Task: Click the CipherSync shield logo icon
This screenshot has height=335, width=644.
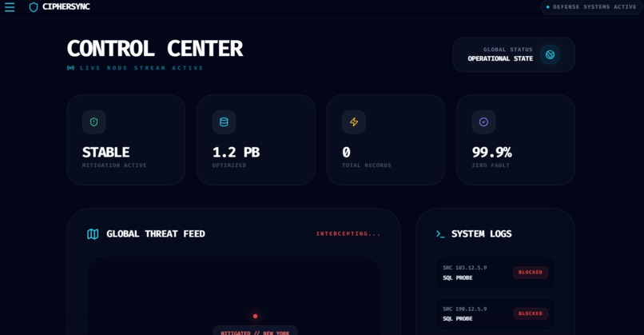Action: 34,7
